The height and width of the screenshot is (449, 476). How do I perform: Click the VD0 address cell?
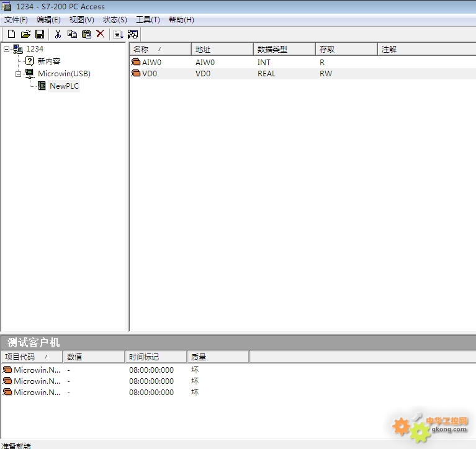[203, 73]
